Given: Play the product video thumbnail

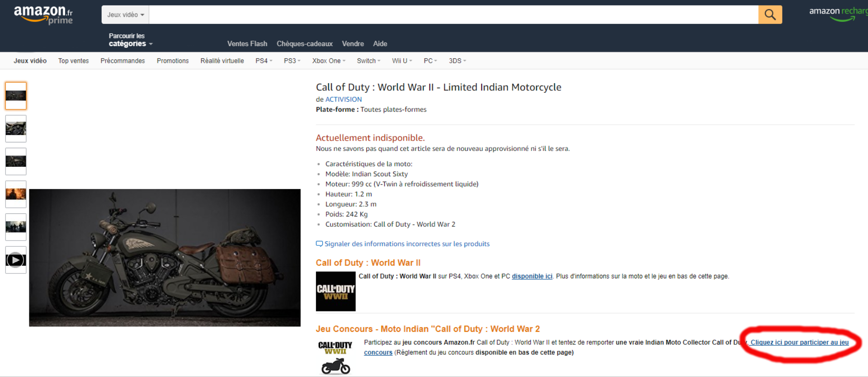Looking at the screenshot, I should pos(16,260).
